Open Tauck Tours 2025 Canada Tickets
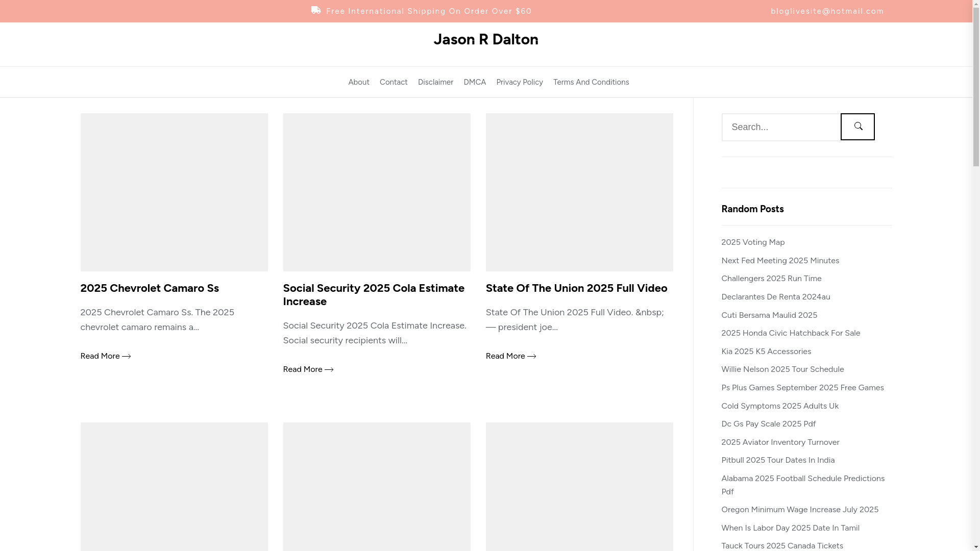980x551 pixels. pyautogui.click(x=782, y=546)
